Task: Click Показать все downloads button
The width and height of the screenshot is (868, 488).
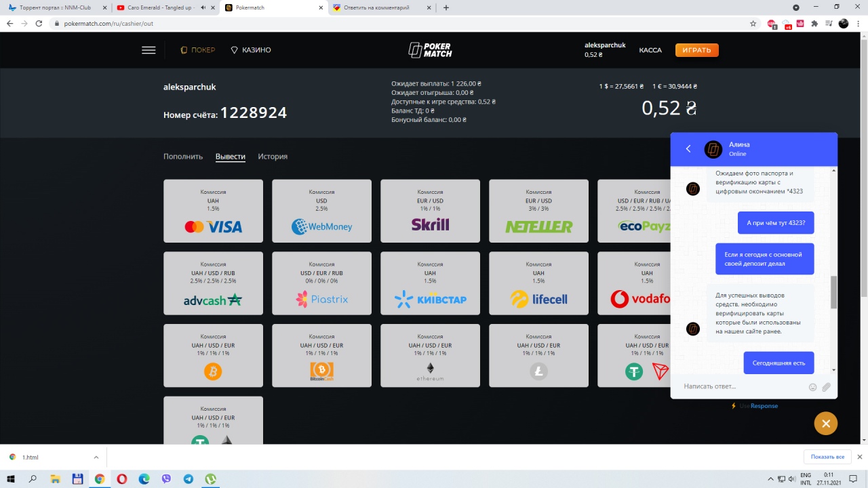Action: point(827,457)
